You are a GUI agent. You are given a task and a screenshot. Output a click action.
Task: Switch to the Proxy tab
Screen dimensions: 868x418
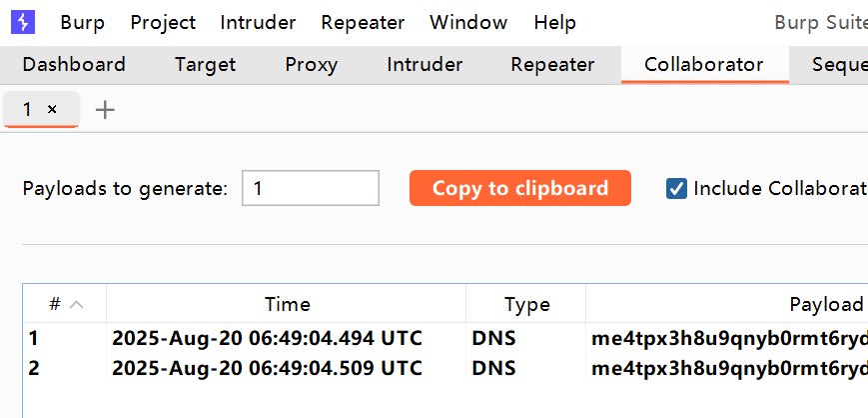click(311, 65)
